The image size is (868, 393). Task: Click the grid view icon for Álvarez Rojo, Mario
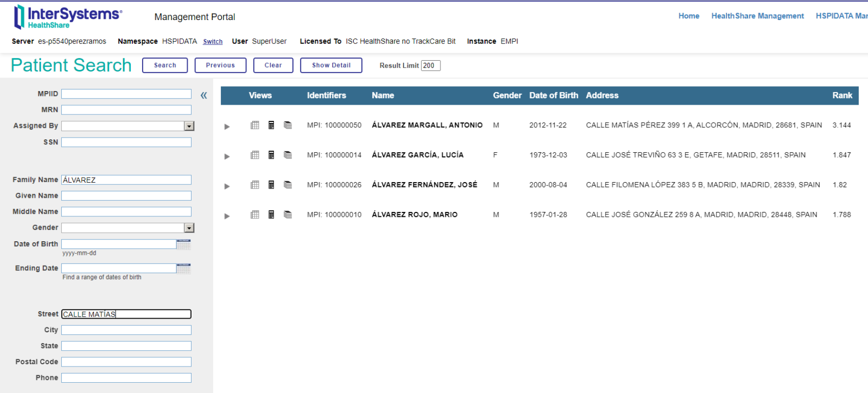254,215
